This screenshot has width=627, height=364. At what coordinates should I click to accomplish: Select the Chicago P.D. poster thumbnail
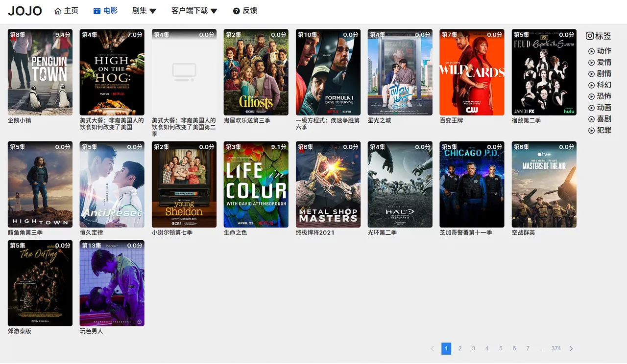click(x=472, y=184)
